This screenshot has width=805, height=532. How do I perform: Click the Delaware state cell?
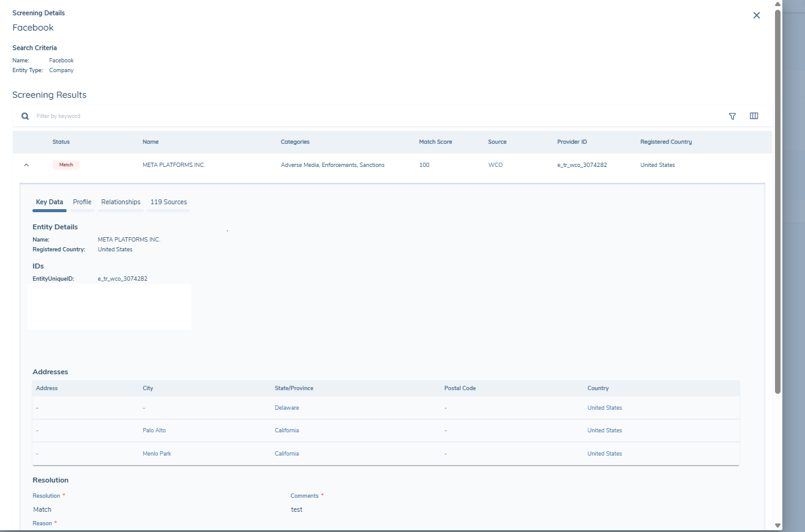(x=287, y=408)
